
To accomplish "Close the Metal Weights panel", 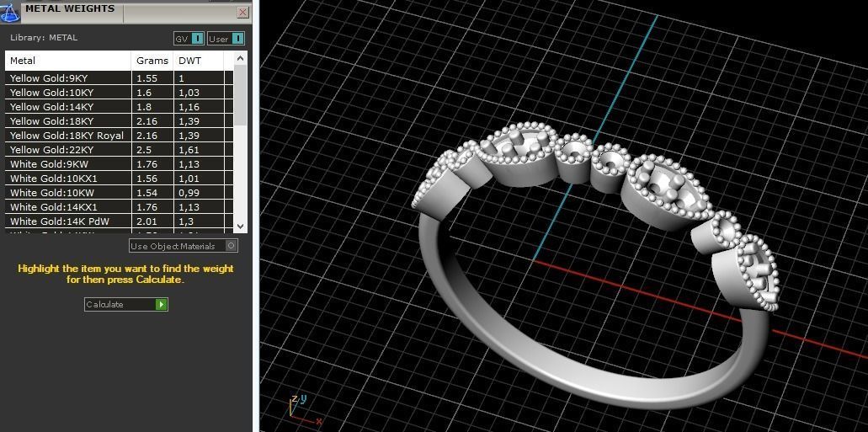I will point(242,12).
